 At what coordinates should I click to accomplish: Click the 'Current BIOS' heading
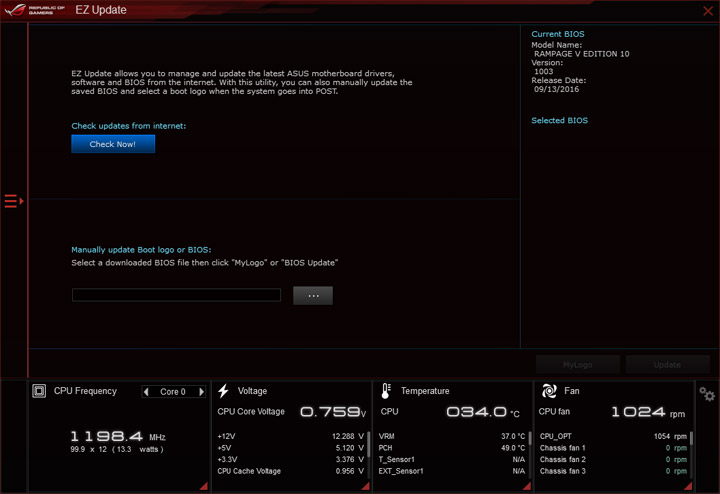[558, 34]
